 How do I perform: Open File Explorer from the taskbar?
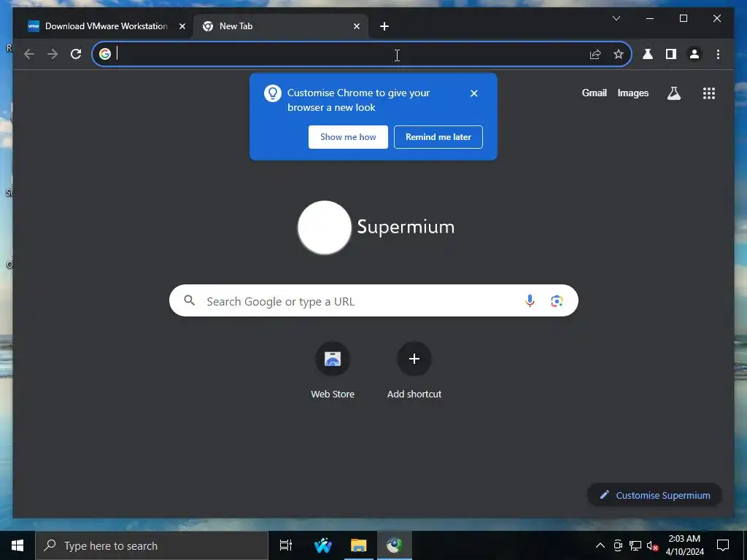[358, 545]
